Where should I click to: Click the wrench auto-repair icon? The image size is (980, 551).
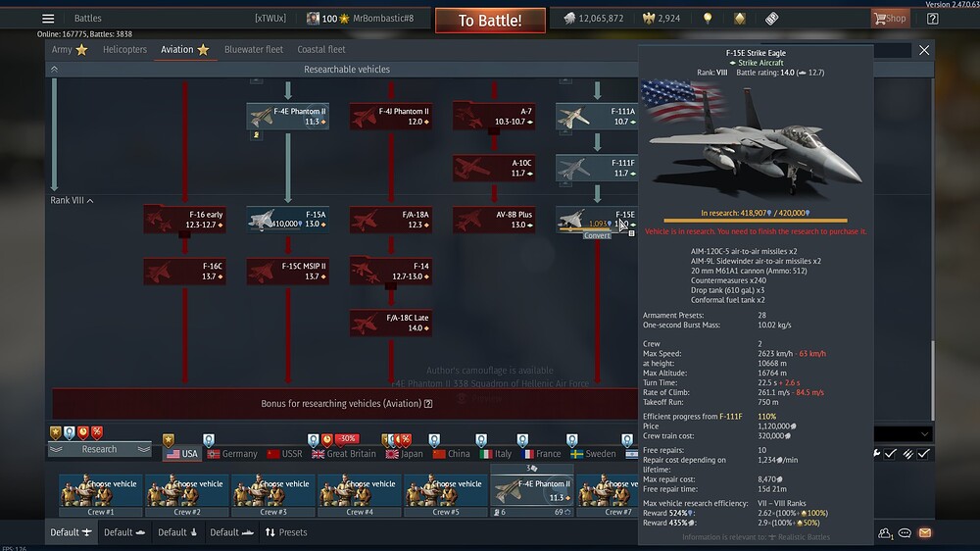pos(877,453)
